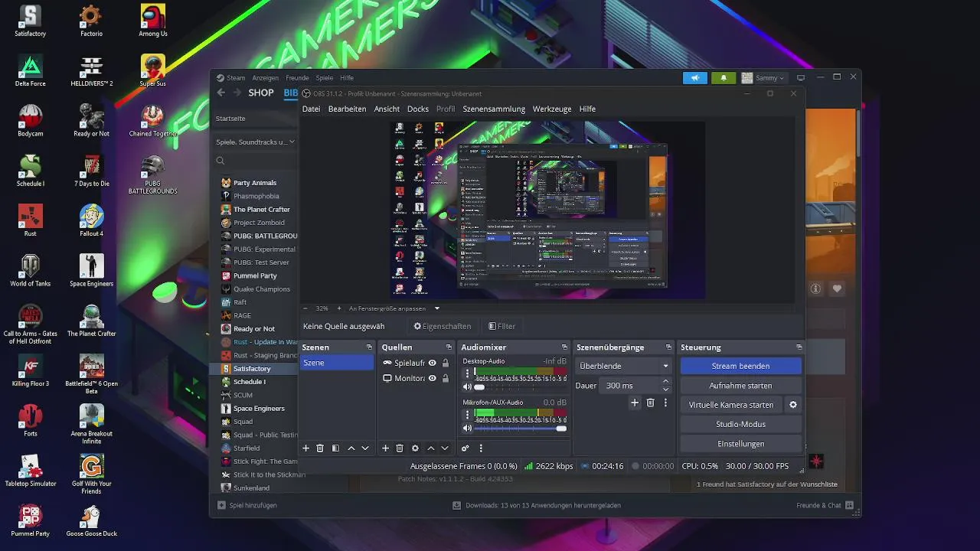The height and width of the screenshot is (551, 980).
Task: Open the Ansicht menu in OBS
Action: tap(387, 109)
